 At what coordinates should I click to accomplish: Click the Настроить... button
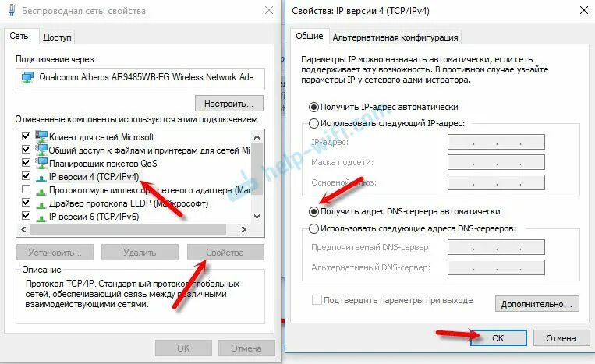pyautogui.click(x=228, y=103)
